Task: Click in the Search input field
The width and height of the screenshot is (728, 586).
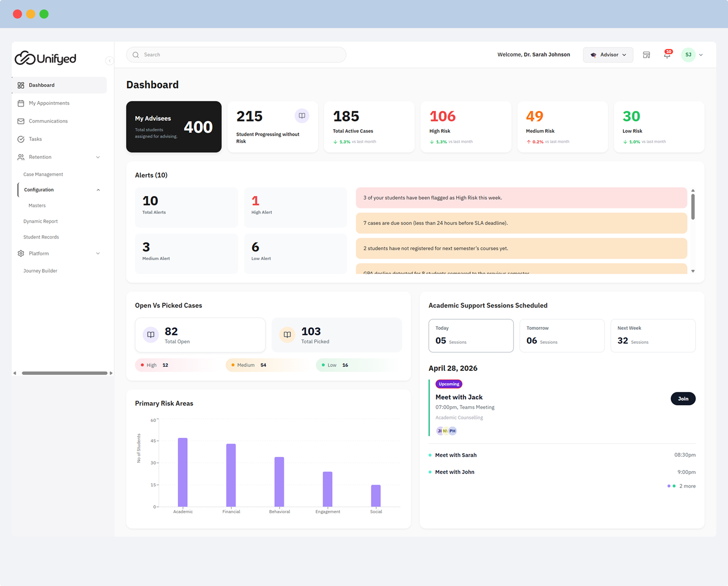Action: pyautogui.click(x=236, y=55)
